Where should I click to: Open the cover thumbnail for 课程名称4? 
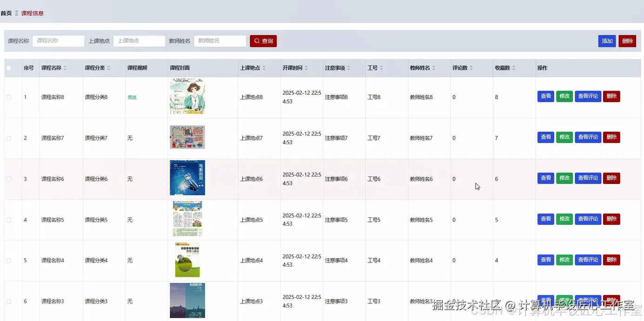click(x=187, y=260)
